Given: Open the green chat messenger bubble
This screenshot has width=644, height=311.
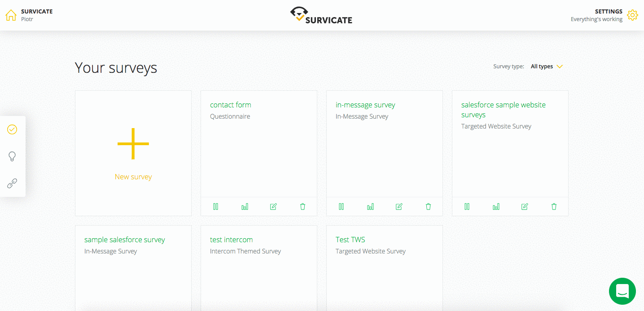Looking at the screenshot, I should coord(622,291).
